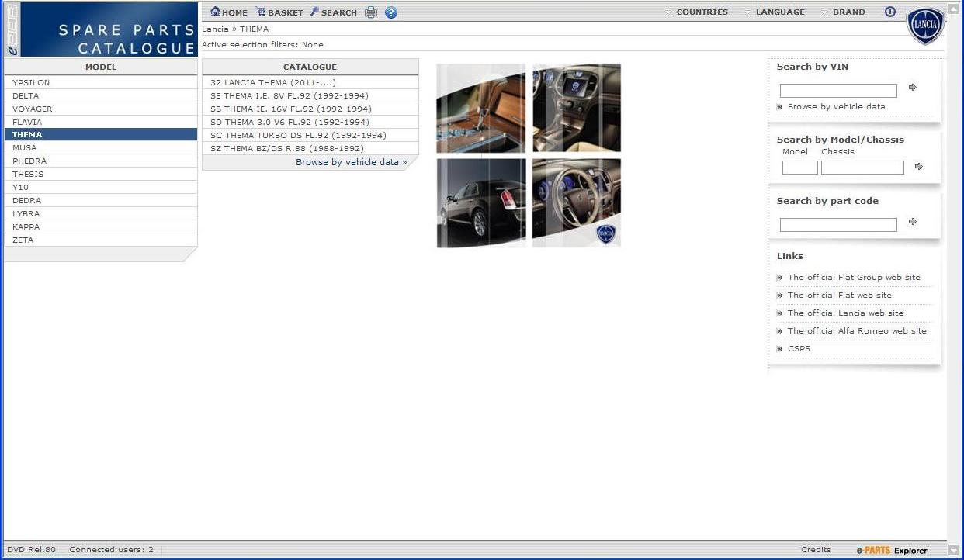Expand the COUNTRIES dropdown
Viewport: 964px width, 560px height.
coord(697,12)
